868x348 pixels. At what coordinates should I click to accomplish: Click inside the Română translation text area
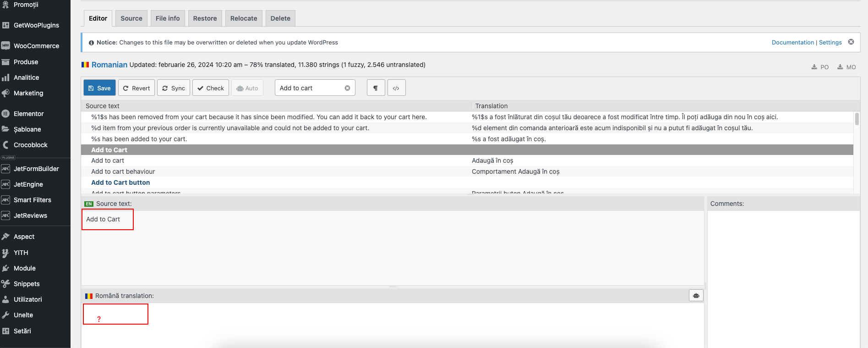click(393, 325)
